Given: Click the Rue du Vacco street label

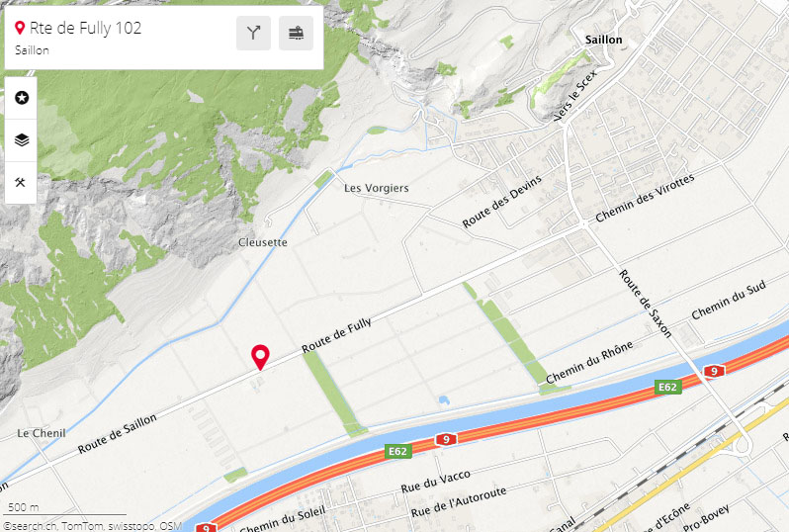Looking at the screenshot, I should (436, 482).
